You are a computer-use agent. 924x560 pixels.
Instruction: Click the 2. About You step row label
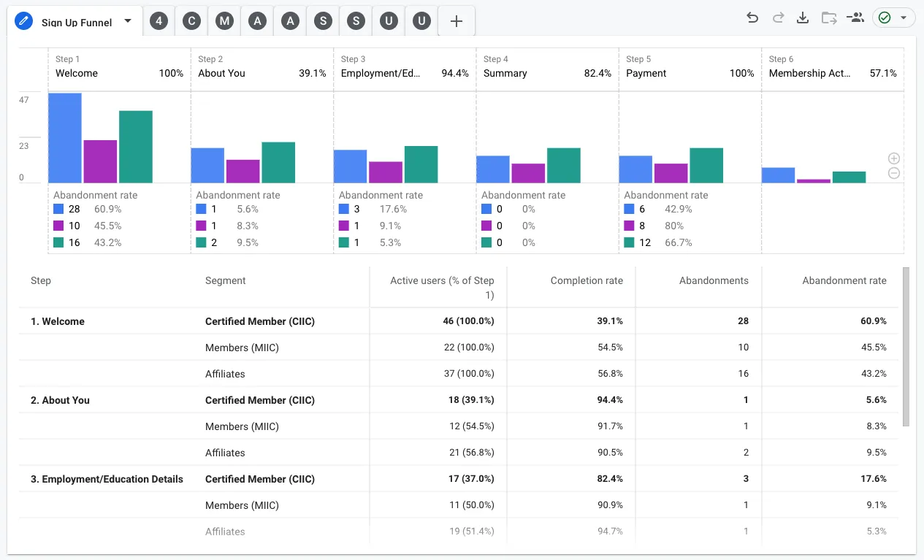click(x=60, y=400)
